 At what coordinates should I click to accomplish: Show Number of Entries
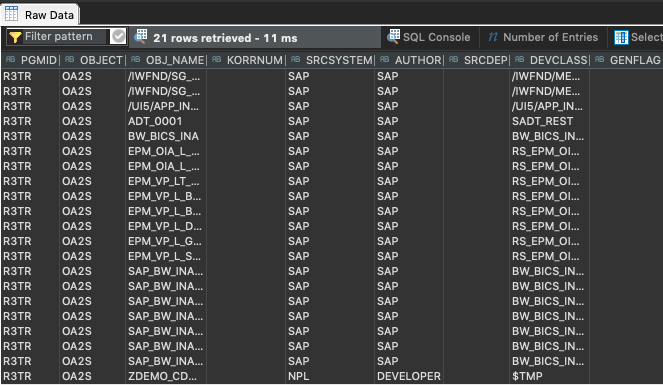(543, 37)
